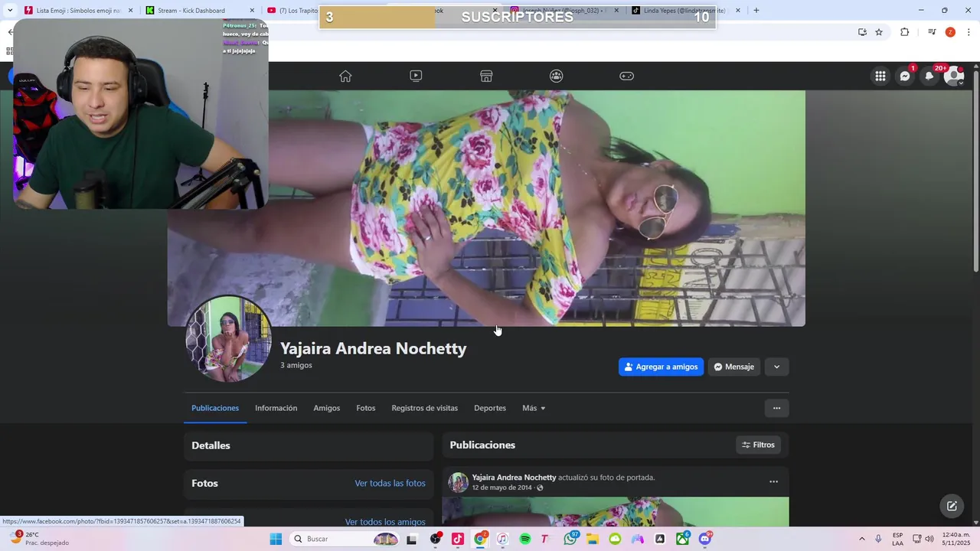Open the floral dress cover photo
The width and height of the screenshot is (980, 551).
point(486,208)
